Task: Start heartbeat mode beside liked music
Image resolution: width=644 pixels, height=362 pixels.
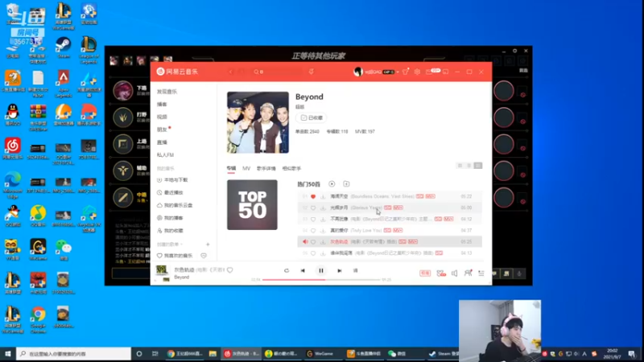Action: point(204,256)
